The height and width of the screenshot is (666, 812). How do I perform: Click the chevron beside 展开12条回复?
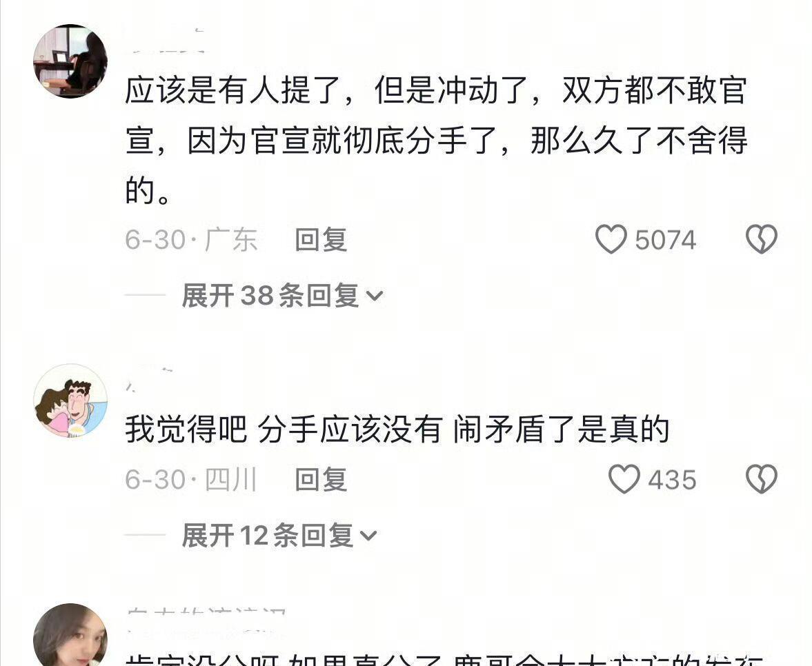(368, 536)
